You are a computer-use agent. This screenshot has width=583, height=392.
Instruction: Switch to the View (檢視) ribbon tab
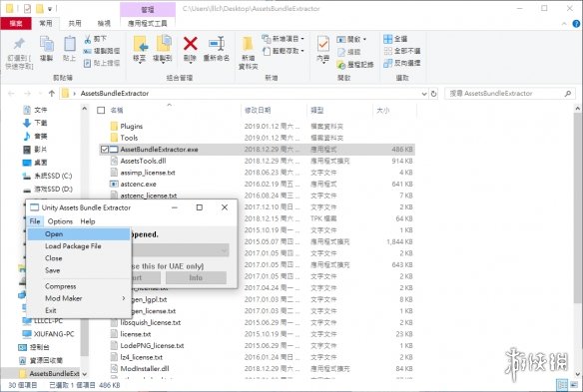coord(104,23)
